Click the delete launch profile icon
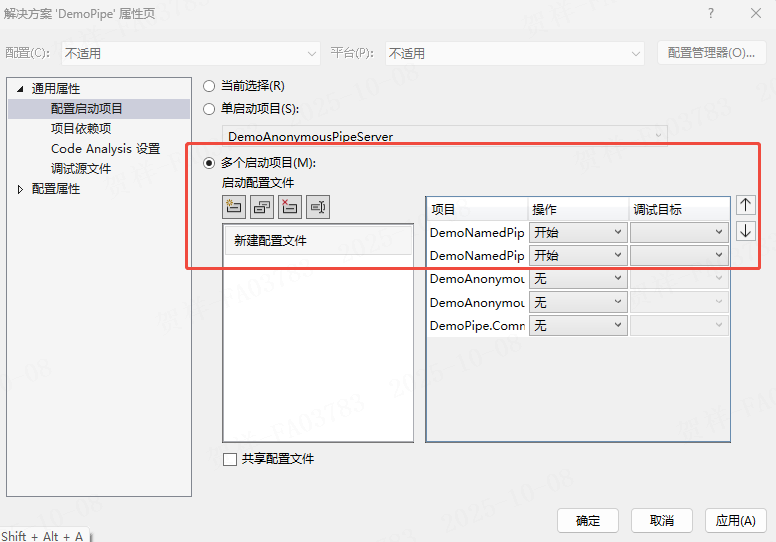 click(290, 207)
